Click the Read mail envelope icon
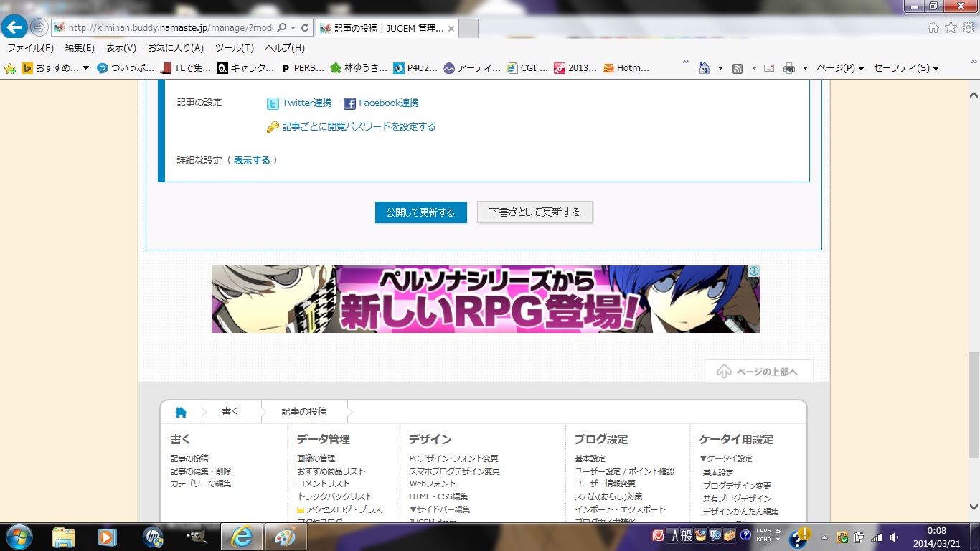Image resolution: width=980 pixels, height=551 pixels. (769, 68)
